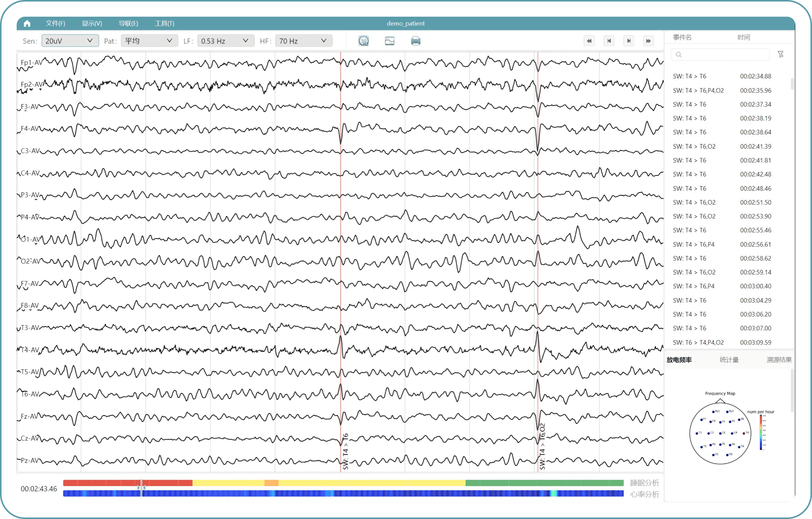812x519 pixels.
Task: Select event at 00:02:58.62
Action: [x=722, y=259]
